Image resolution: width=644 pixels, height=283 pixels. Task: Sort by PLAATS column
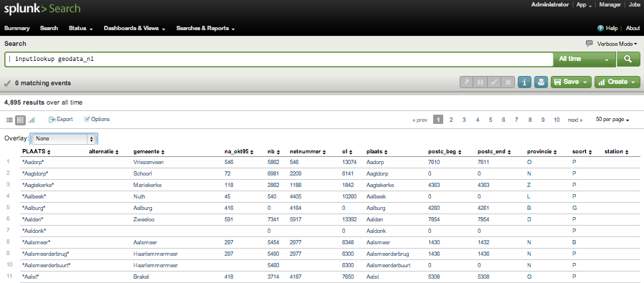tap(36, 152)
